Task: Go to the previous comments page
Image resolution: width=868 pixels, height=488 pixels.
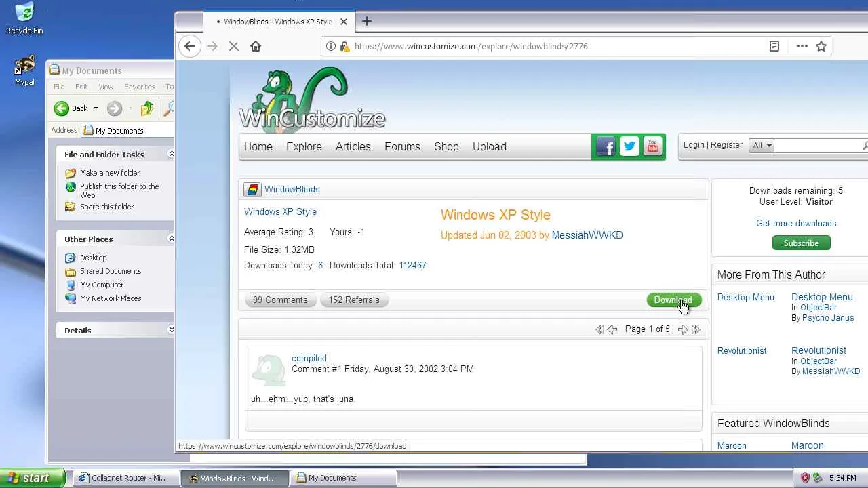Action: 612,329
